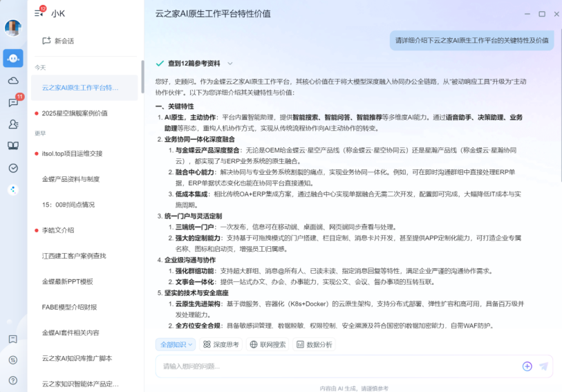Open the contacts icon in sidebar
562x392 pixels.
pos(13,124)
